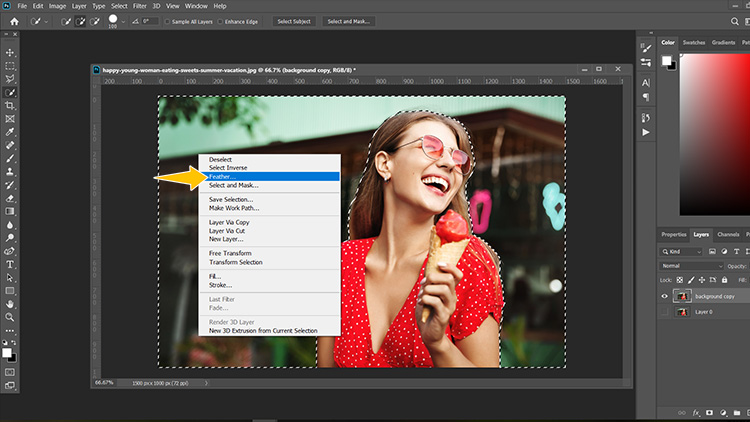Open the Character panel icon in dock
This screenshot has height=422, width=750.
(646, 83)
